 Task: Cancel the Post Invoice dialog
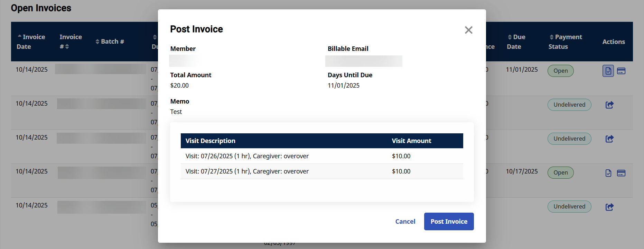405,221
